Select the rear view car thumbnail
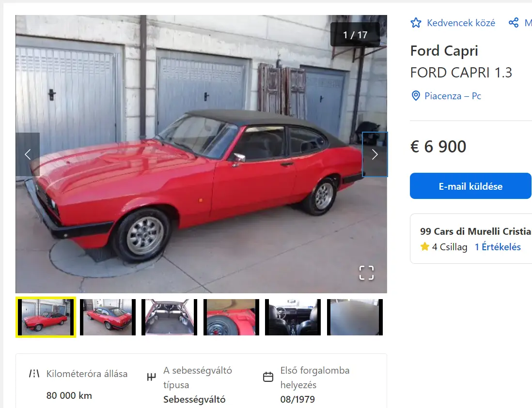The width and height of the screenshot is (532, 408). coord(108,317)
